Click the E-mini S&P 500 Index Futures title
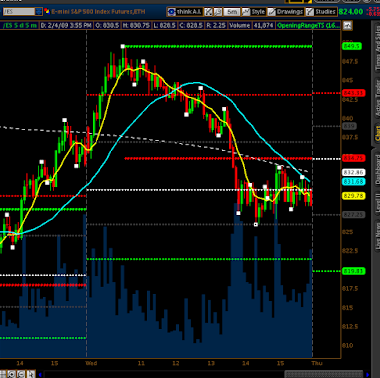Screen dimensions: 380x378 coord(98,12)
